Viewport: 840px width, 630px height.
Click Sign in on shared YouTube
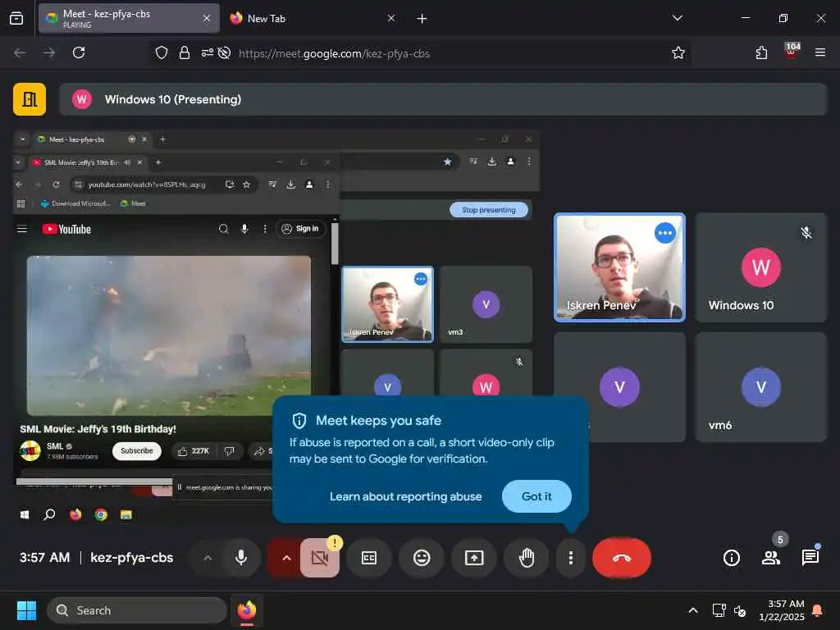click(x=300, y=229)
